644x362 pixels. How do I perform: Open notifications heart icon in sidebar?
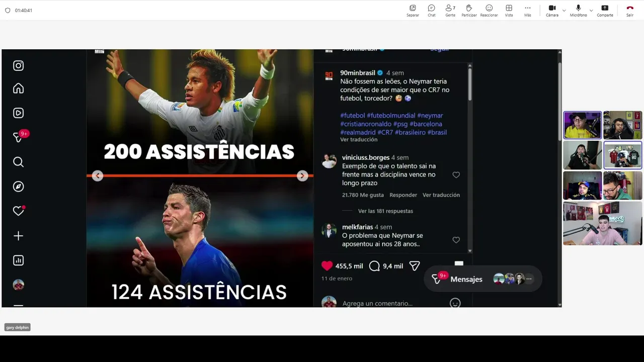(x=19, y=211)
